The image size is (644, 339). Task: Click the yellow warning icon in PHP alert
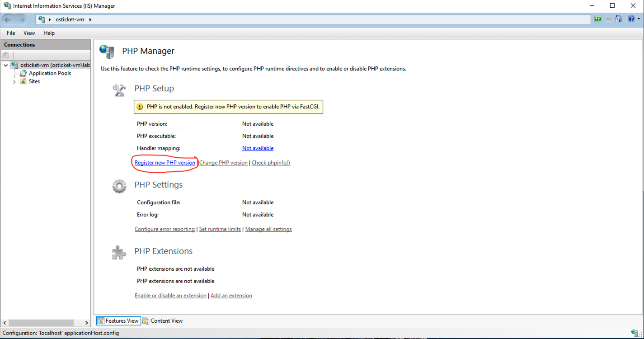pos(140,107)
